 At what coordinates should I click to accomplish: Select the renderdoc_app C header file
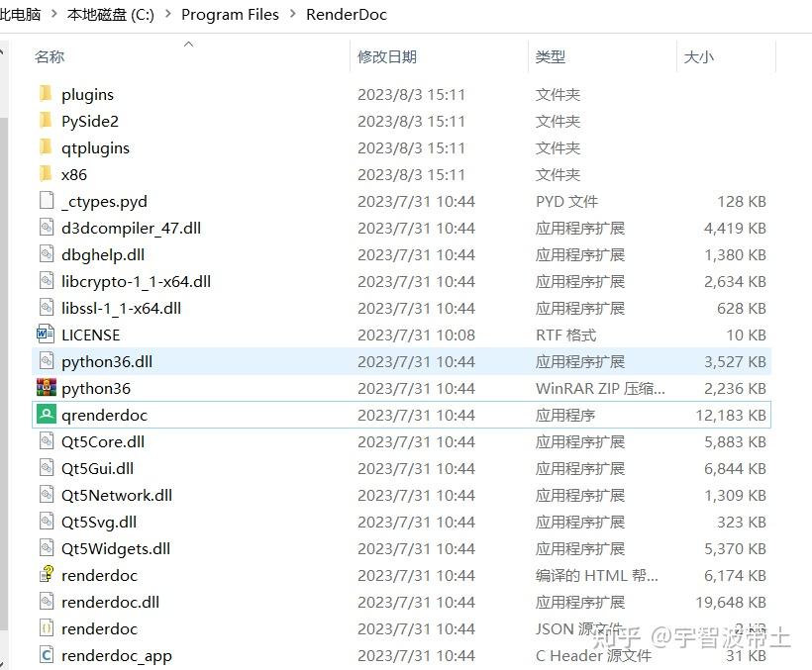point(119,655)
